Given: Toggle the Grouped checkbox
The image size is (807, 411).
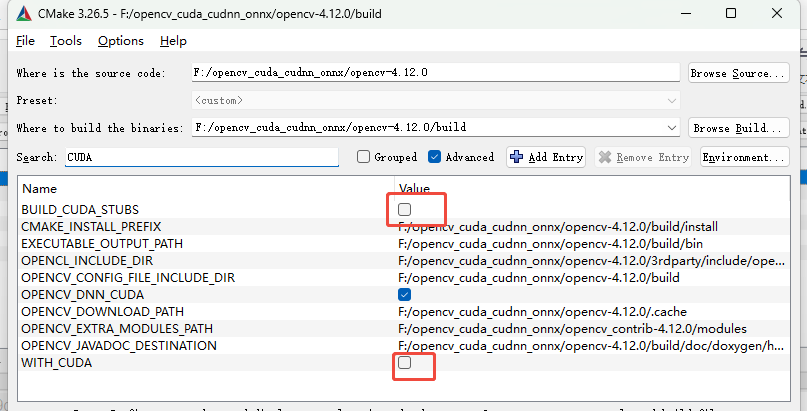Looking at the screenshot, I should 364,157.
